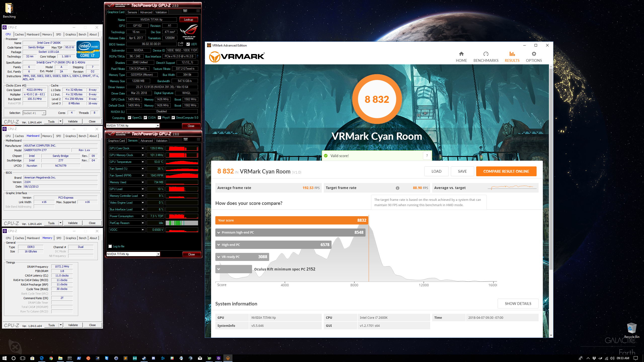The image size is (644, 362).
Task: Open the Power Consumption sensor dropdown
Action: tap(143, 216)
